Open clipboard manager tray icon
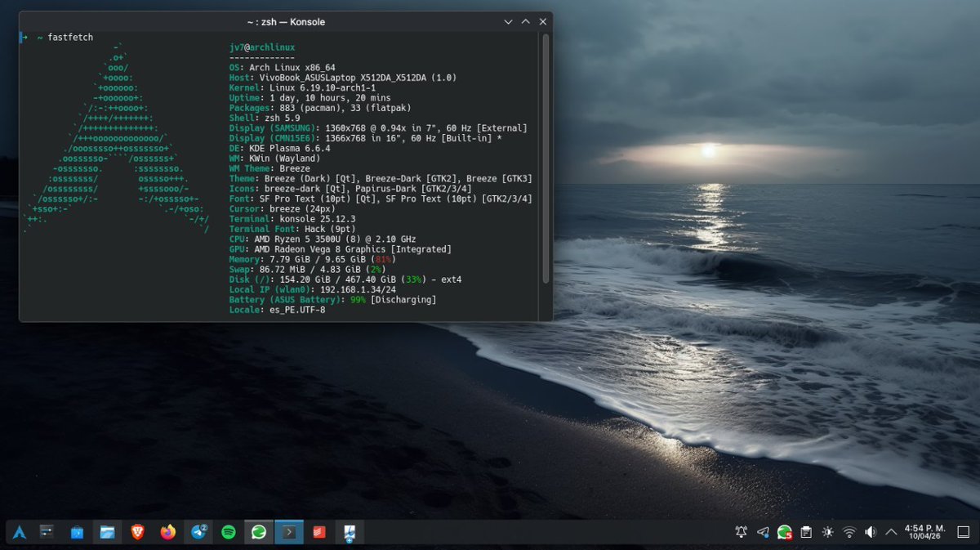 coord(806,532)
